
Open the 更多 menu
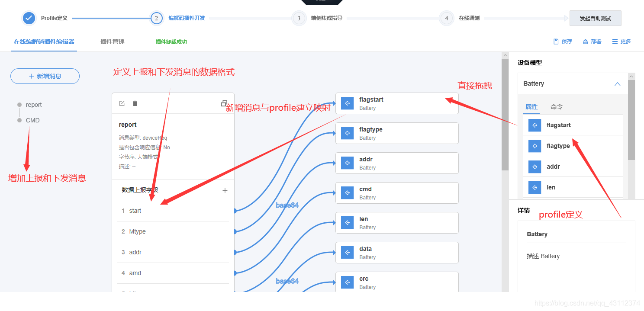(621, 42)
